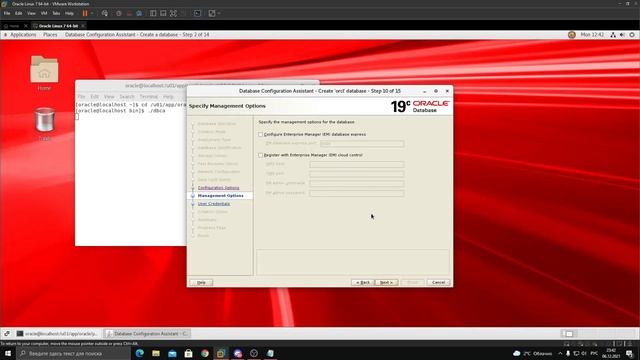This screenshot has height=360, width=640.
Task: Click the EM database express port field
Action: coord(362,144)
